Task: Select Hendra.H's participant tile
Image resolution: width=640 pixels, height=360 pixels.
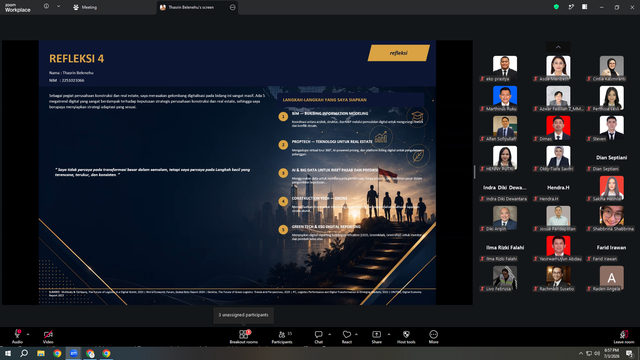Action: pyautogui.click(x=558, y=188)
